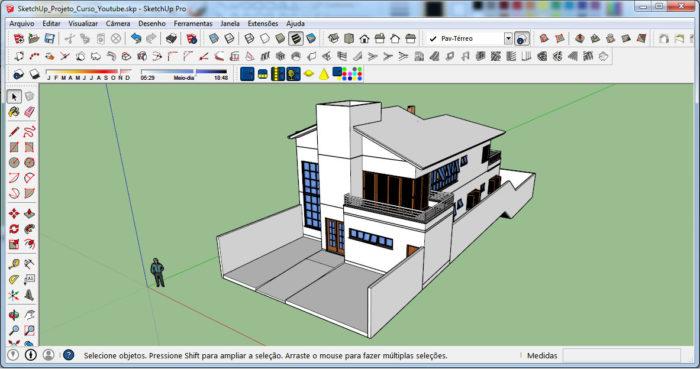Open the Câmera menu
The image size is (700, 369).
(x=118, y=24)
